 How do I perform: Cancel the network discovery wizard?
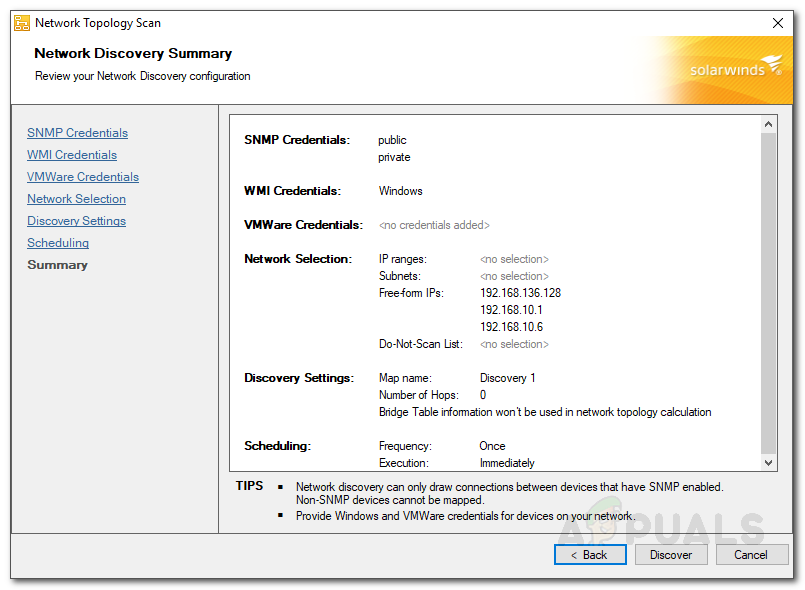point(751,555)
